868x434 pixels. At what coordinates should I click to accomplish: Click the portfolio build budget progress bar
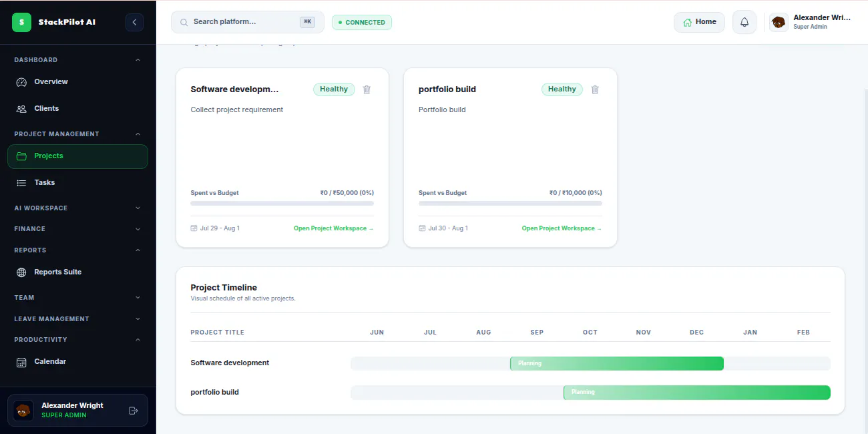point(510,203)
